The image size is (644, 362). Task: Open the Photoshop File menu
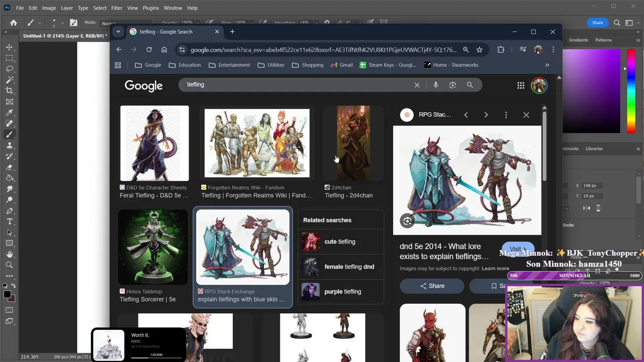(20, 8)
